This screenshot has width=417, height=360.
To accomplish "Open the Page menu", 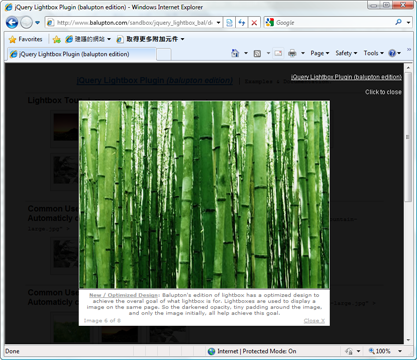I will (320, 53).
